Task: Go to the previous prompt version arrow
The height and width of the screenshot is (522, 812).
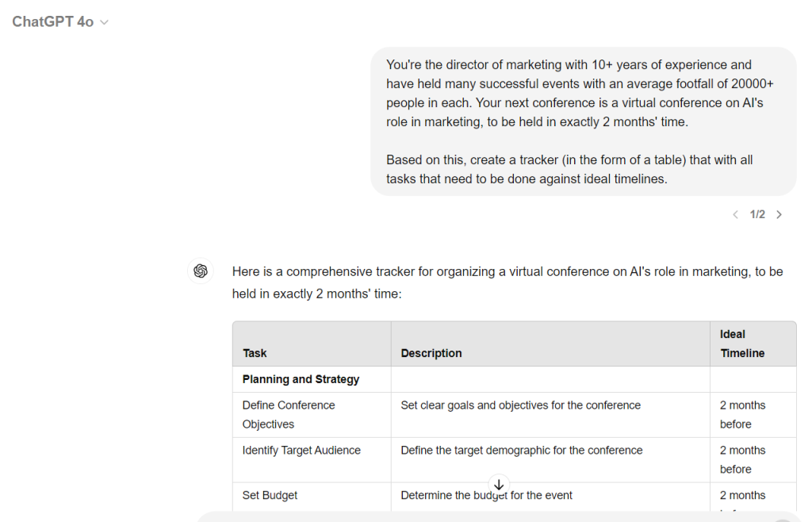Action: coord(735,214)
